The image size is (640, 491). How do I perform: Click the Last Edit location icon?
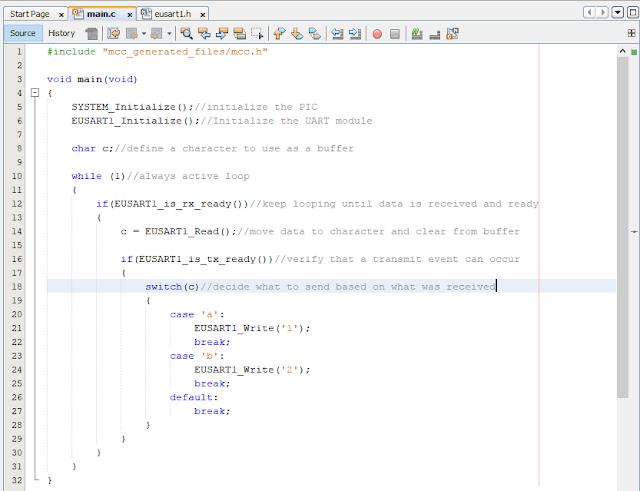pyautogui.click(x=113, y=33)
